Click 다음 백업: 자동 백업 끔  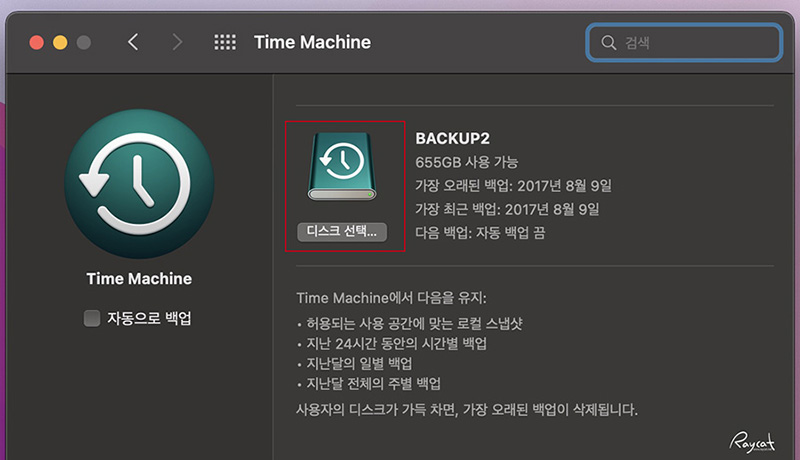(x=480, y=233)
